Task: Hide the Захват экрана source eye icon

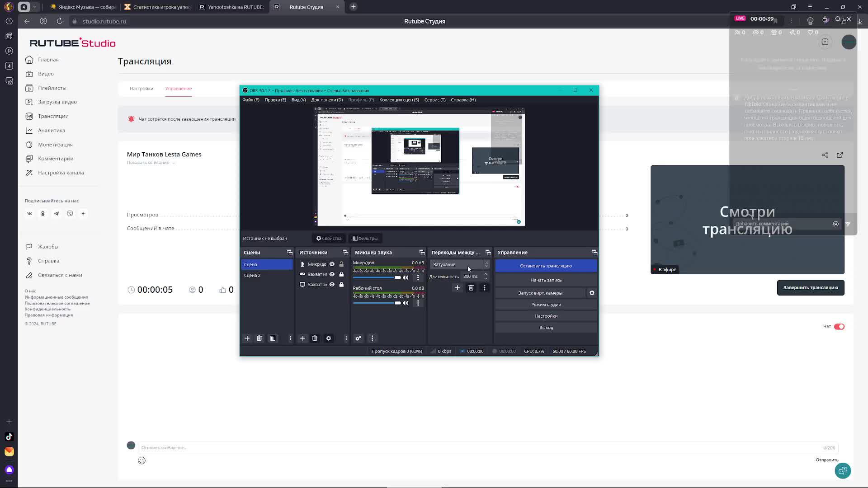Action: (x=332, y=284)
